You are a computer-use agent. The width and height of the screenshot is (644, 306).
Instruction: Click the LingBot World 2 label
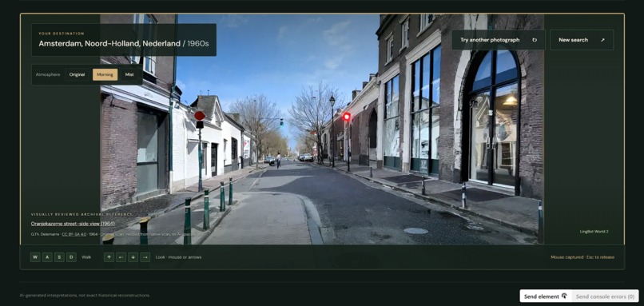coord(594,232)
